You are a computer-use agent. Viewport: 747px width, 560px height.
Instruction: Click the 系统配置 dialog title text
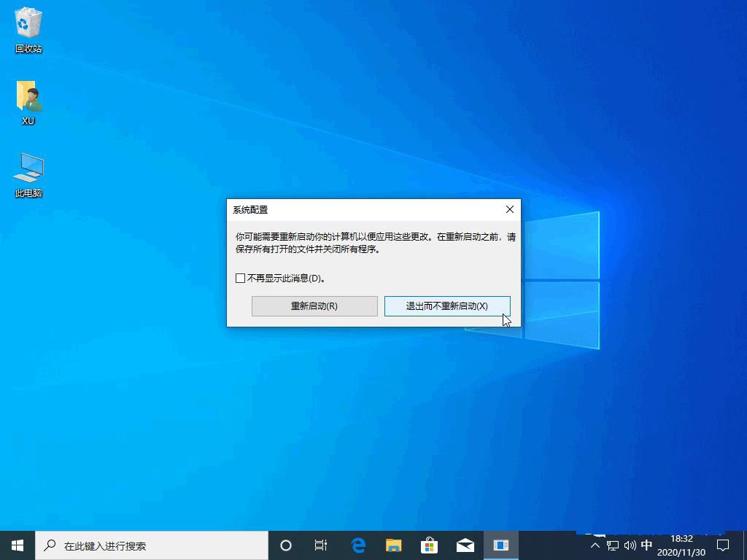tap(251, 209)
